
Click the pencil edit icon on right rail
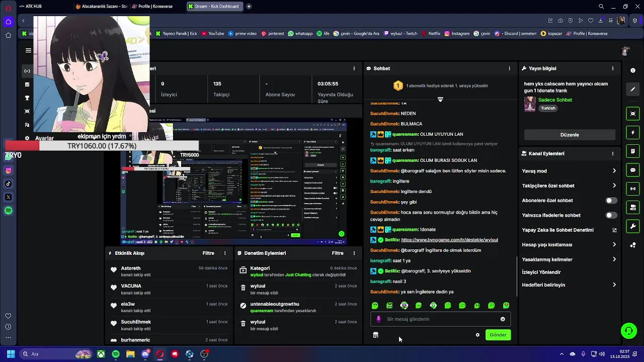pos(633,89)
